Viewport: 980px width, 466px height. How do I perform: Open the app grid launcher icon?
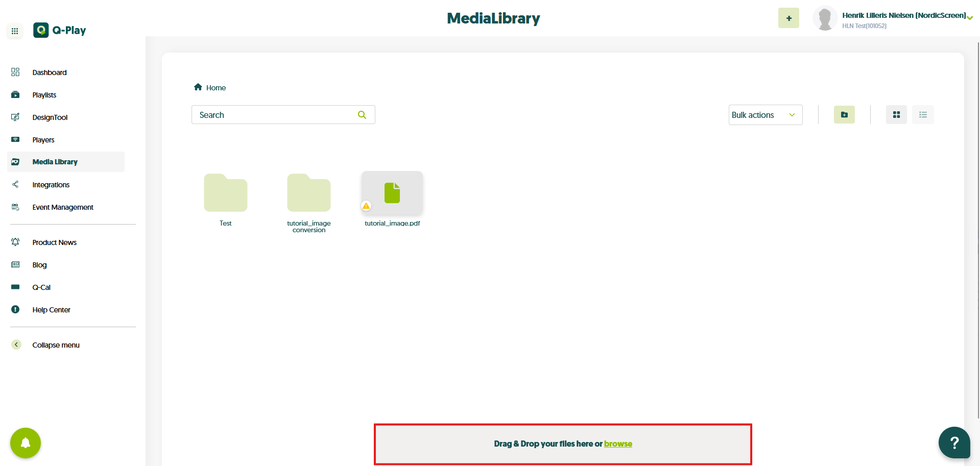[15, 31]
